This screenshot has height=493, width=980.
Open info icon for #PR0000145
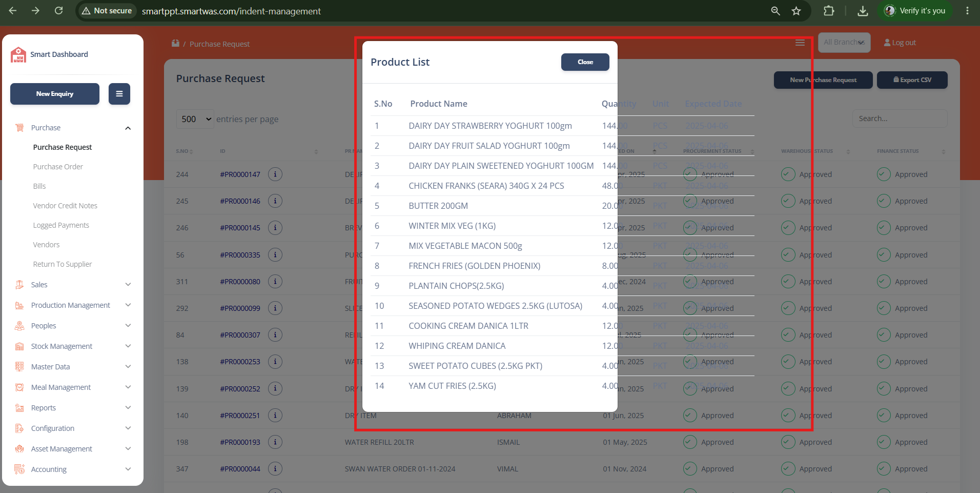click(275, 228)
